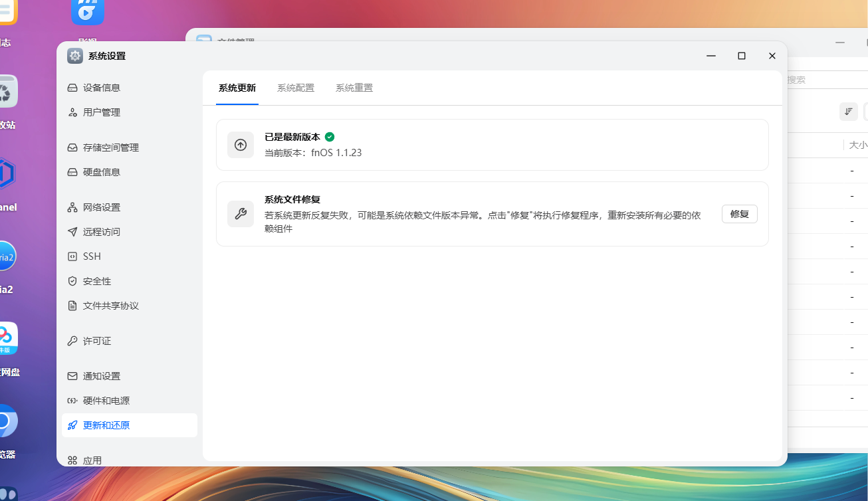868x501 pixels.
Task: Maximize the 系统设置 window
Action: pyautogui.click(x=742, y=56)
